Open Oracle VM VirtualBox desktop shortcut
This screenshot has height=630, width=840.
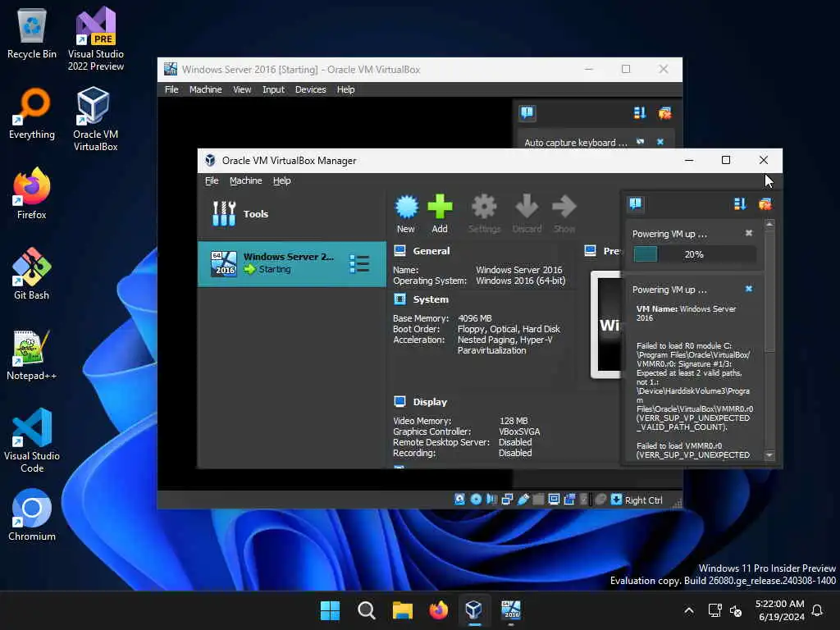(x=95, y=120)
